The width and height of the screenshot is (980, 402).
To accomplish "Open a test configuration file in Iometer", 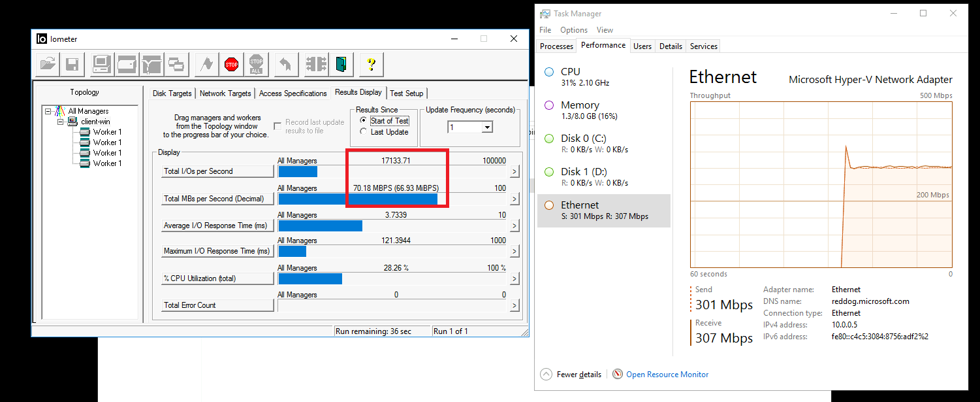I will coord(48,64).
